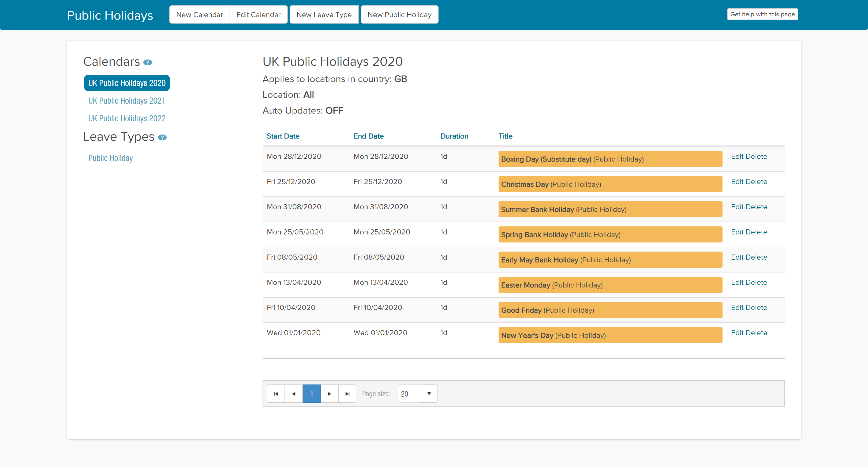Delete the Good Friday holiday
Viewport: 868px width, 467px height.
pyautogui.click(x=756, y=308)
